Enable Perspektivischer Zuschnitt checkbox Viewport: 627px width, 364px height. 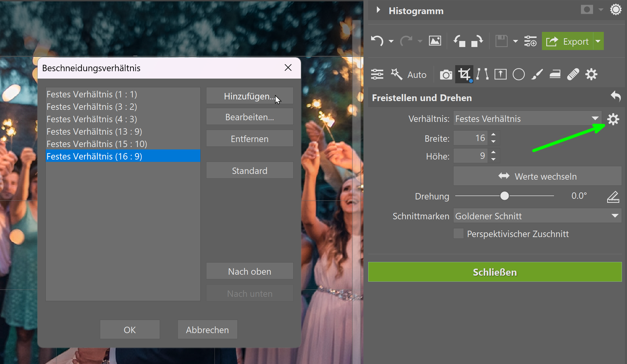point(459,233)
